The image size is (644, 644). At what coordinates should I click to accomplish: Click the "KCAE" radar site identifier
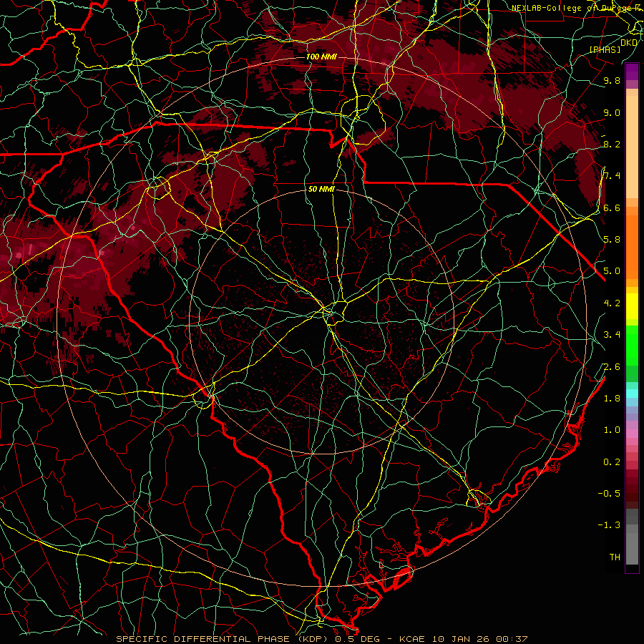412,639
